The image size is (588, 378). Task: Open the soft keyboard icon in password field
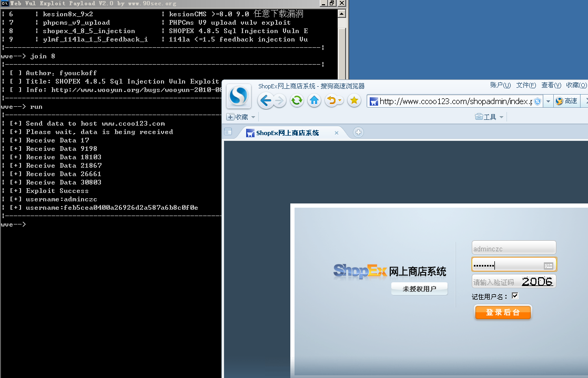548,266
